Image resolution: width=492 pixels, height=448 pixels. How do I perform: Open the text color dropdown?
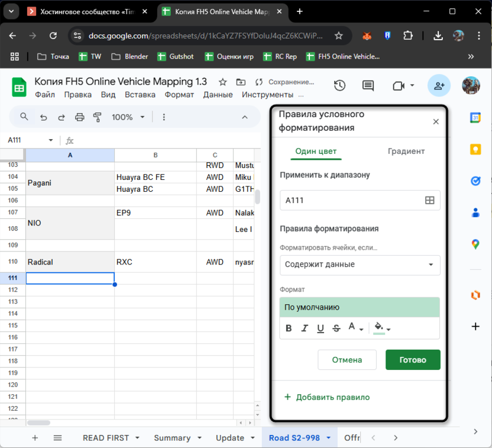[355, 328]
